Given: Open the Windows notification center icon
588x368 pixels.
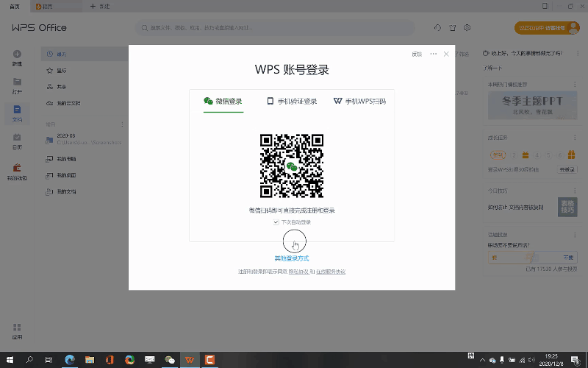Looking at the screenshot, I should pyautogui.click(x=576, y=360).
